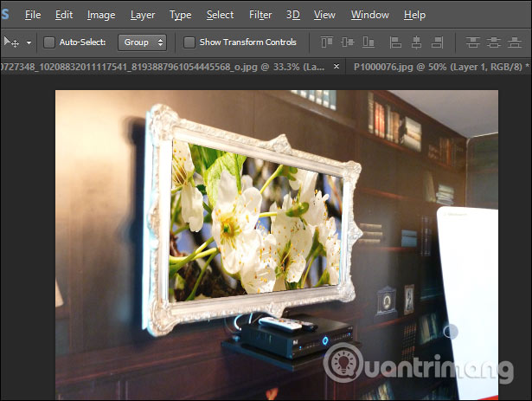Open the Auto-Select Group dropdown
The image size is (532, 401).
click(142, 42)
